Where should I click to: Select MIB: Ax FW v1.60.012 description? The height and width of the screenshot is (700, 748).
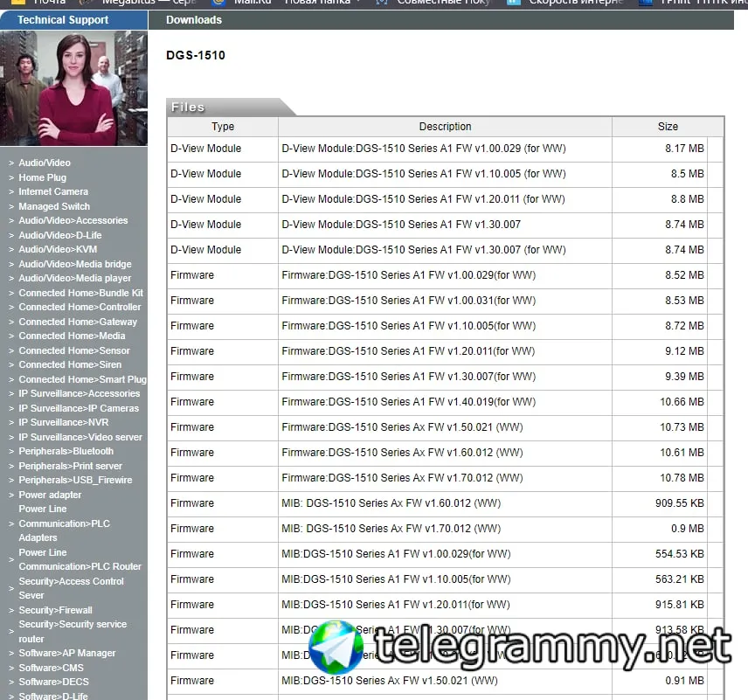391,502
